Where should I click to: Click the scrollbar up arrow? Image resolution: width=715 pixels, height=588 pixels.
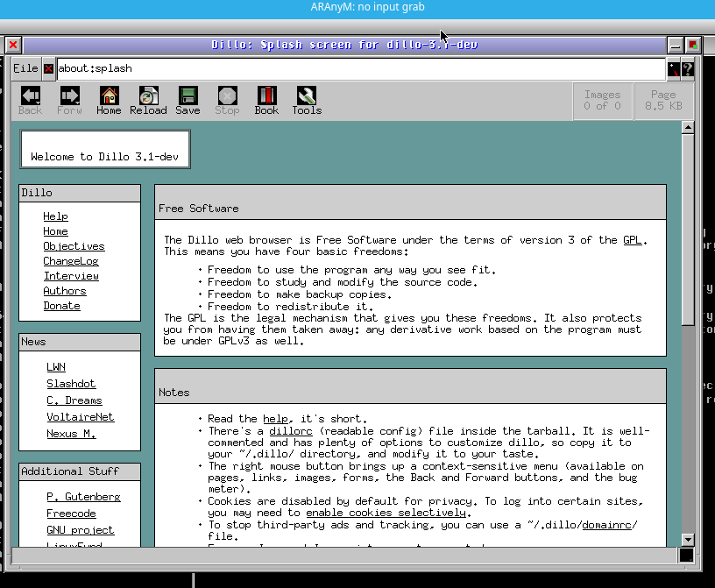point(688,127)
